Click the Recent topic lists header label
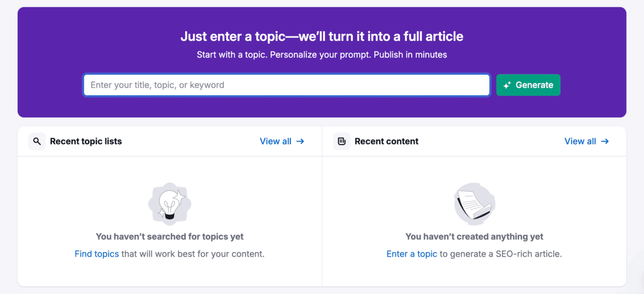This screenshot has width=644, height=294. pos(86,141)
